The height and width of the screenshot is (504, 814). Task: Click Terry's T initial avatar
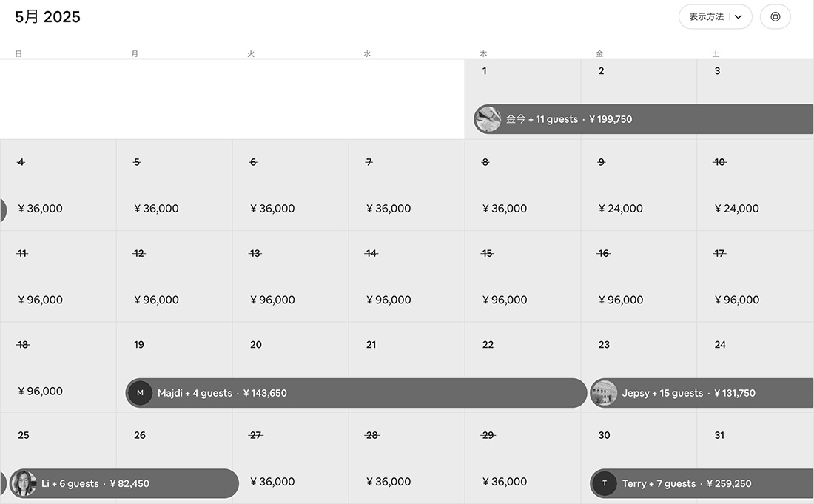[605, 483]
